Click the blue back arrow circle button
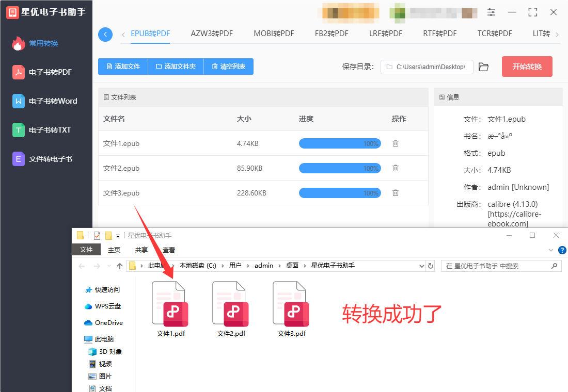 click(x=105, y=35)
